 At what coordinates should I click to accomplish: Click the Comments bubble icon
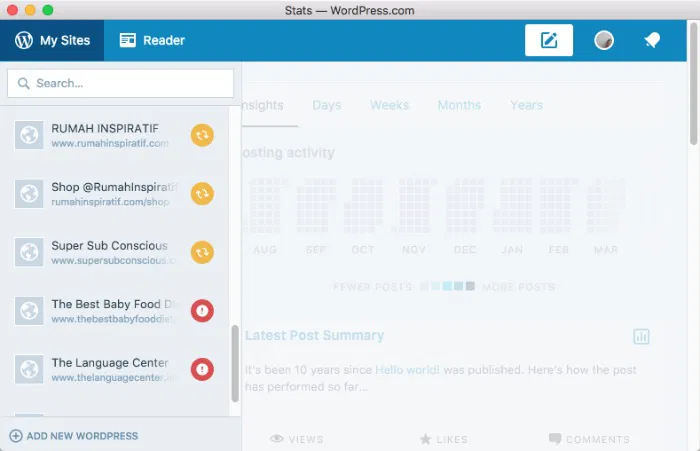point(555,438)
